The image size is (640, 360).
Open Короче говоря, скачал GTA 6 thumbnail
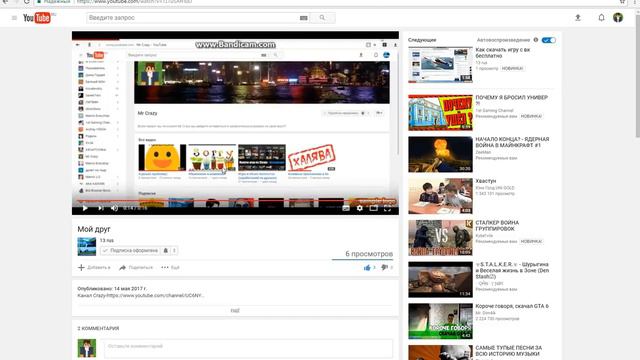[440, 321]
